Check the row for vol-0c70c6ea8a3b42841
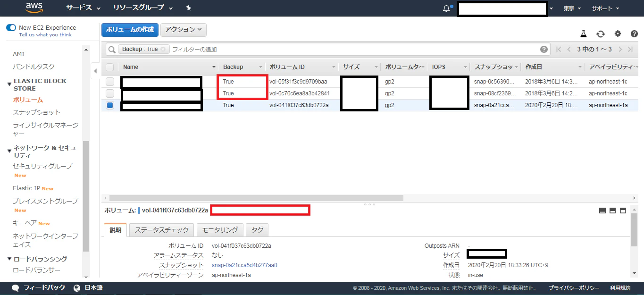Screen dimensions: 644x295 coord(109,93)
